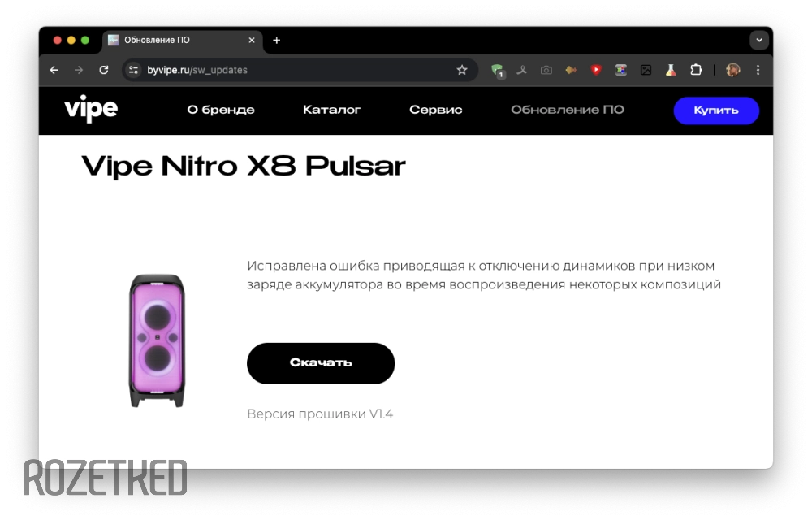Click the camera screenshot extension icon
This screenshot has height=520, width=812.
click(546, 70)
